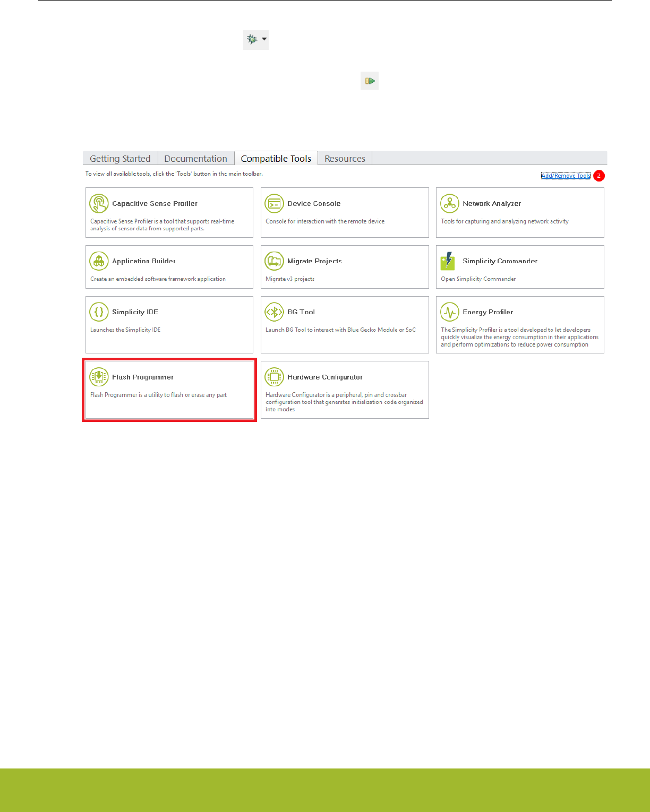Click the BG Tool title
Viewport: 650px width, 812px height.
click(x=301, y=312)
